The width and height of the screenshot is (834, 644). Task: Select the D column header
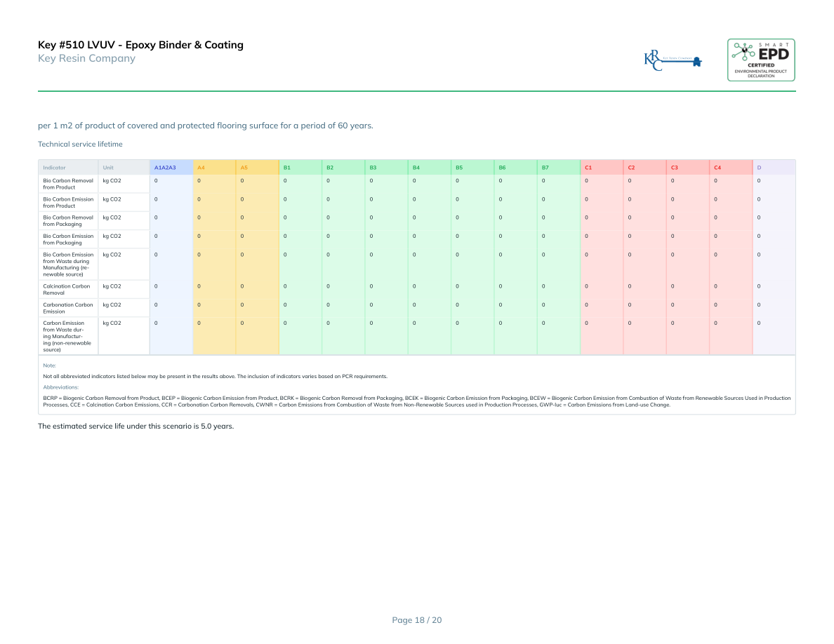759,168
